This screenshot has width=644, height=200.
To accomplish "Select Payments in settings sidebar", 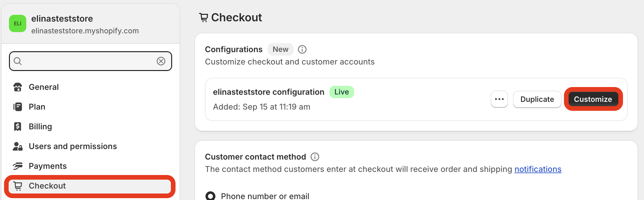I will 48,166.
